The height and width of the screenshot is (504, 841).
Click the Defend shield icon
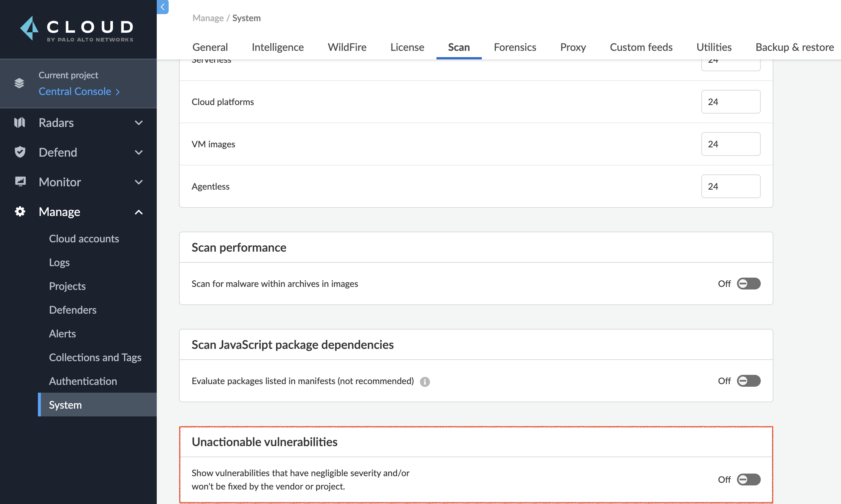point(20,152)
